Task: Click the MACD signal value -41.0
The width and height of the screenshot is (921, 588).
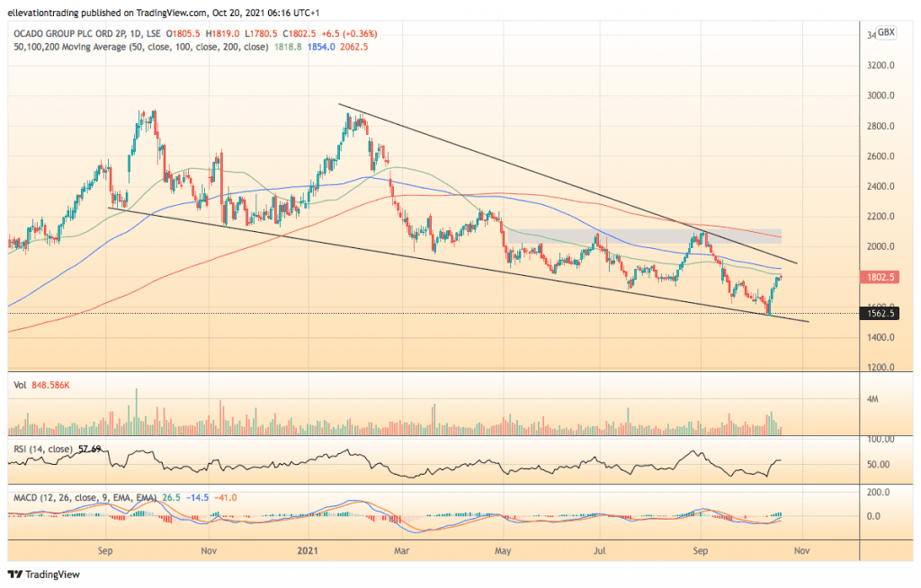Action: click(x=226, y=498)
